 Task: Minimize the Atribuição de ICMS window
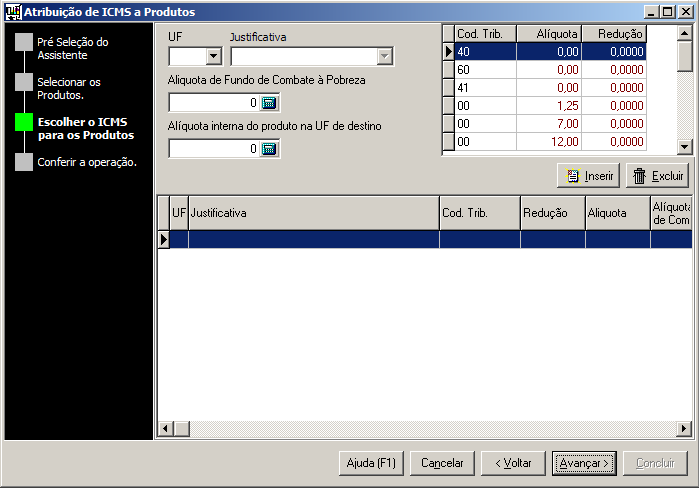tap(651, 12)
